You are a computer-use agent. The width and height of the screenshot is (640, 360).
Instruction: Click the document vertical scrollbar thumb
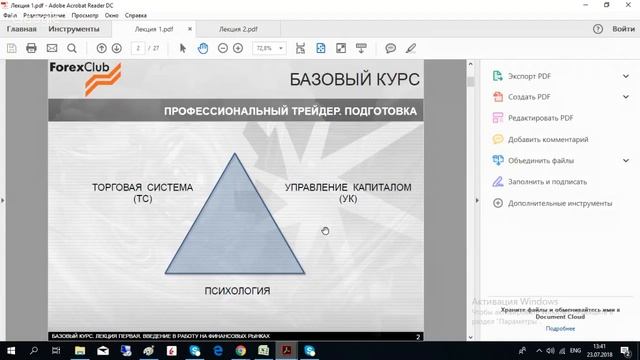pyautogui.click(x=471, y=81)
